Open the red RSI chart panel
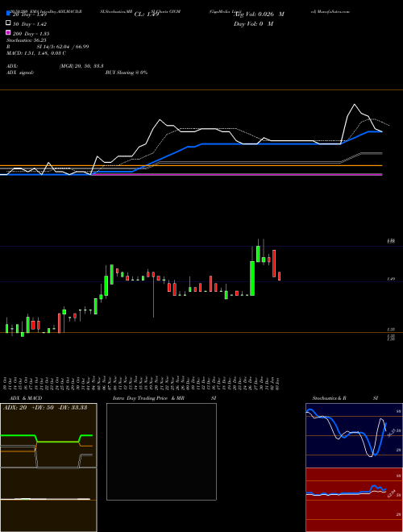The width and height of the screenshot is (403, 532). pos(354,500)
